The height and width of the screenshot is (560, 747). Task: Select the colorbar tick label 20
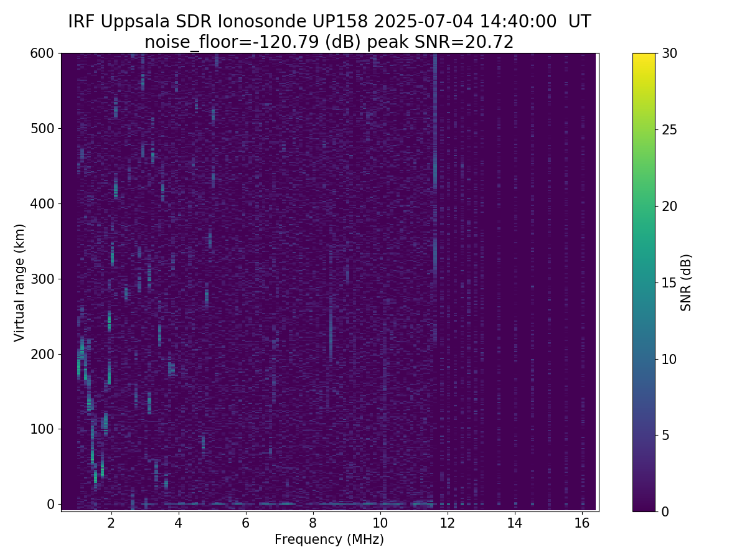coord(670,206)
